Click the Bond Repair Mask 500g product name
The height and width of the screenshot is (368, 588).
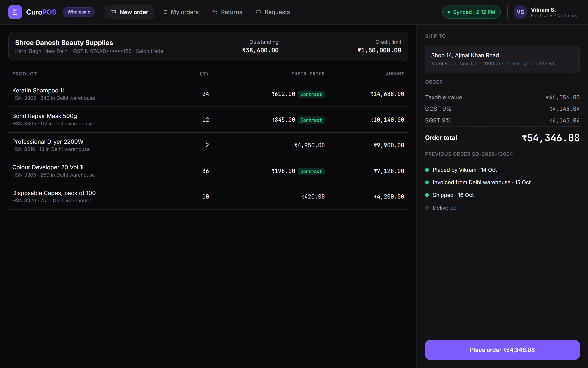point(45,116)
